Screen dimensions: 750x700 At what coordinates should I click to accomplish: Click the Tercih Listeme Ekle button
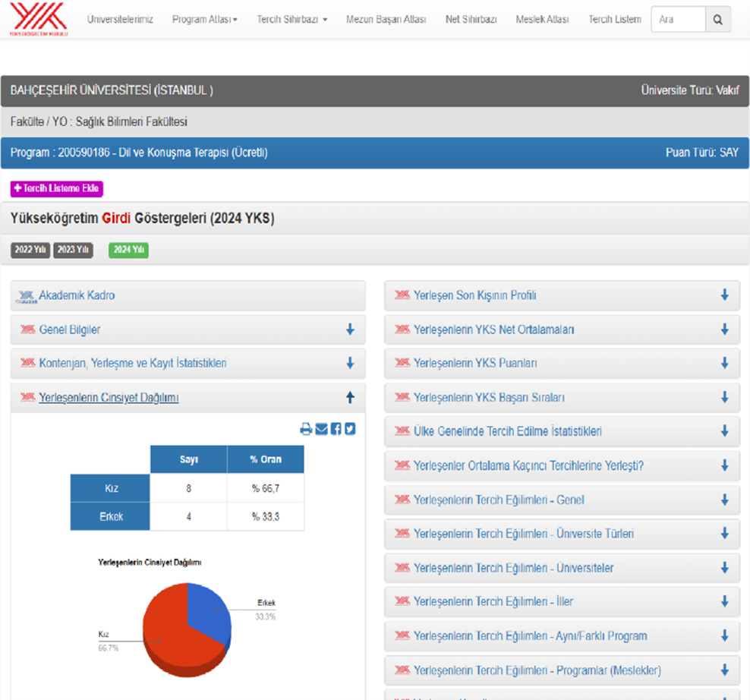click(x=57, y=189)
